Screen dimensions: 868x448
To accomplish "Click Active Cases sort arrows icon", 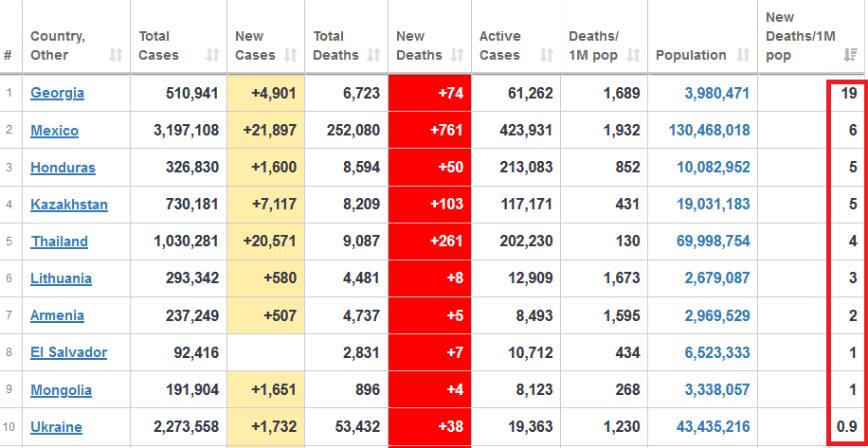I will coord(547,56).
